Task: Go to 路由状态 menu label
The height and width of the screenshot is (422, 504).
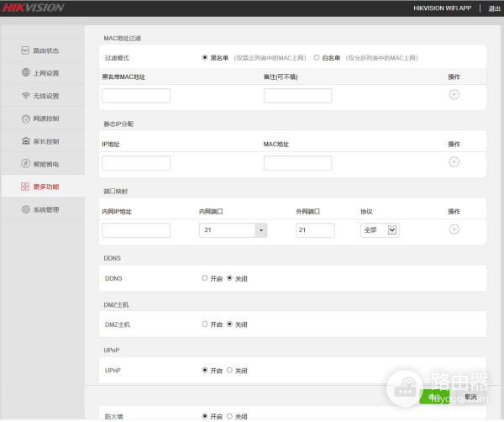Action: pos(46,50)
